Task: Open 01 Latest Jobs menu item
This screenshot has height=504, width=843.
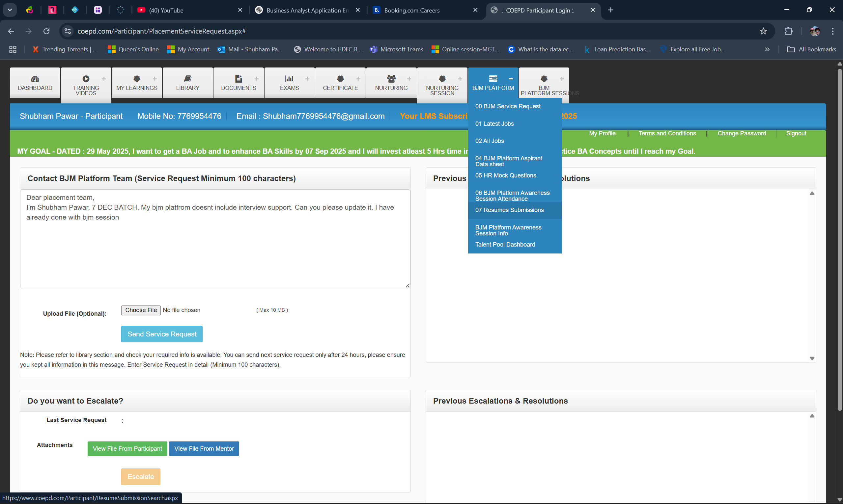Action: pyautogui.click(x=494, y=124)
